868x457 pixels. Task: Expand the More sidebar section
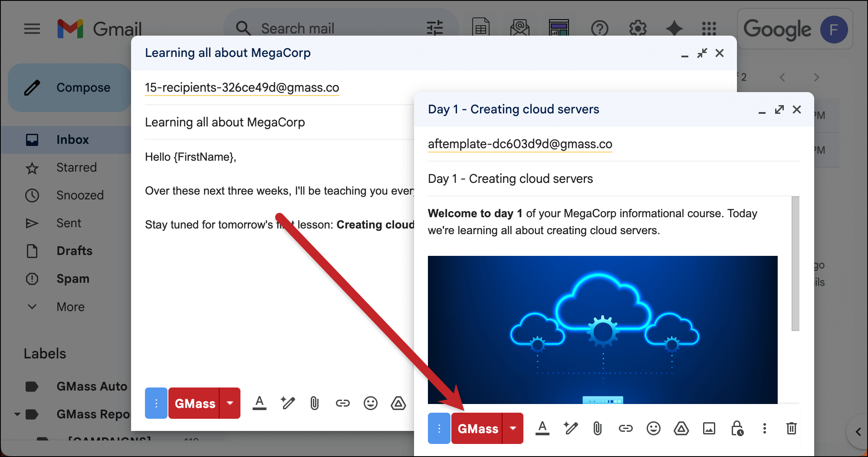coord(70,307)
